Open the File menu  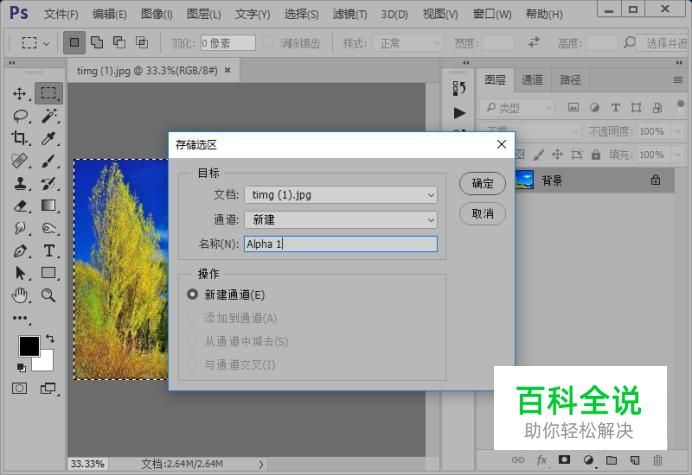(61, 14)
